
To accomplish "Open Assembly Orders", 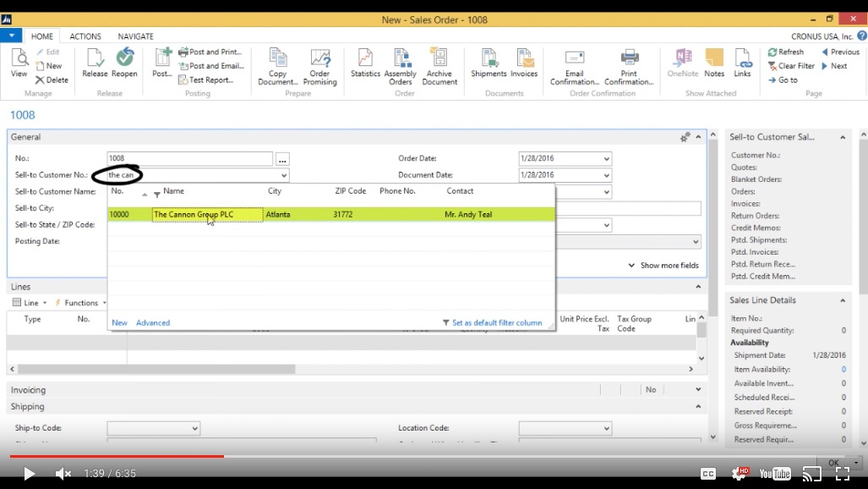I will 401,67.
